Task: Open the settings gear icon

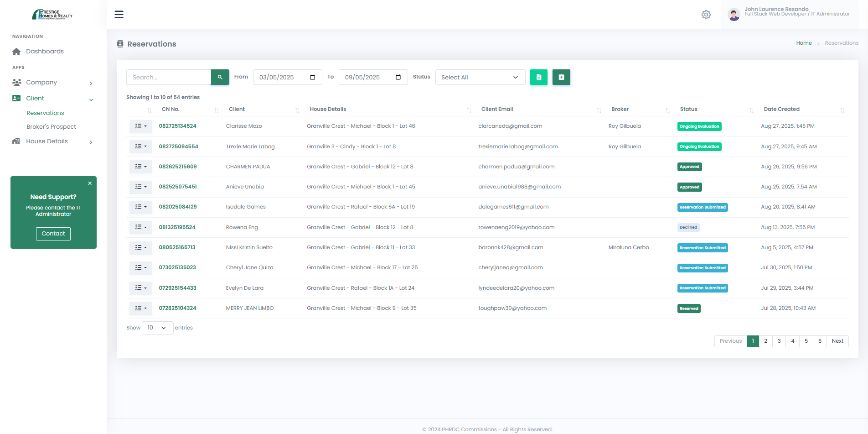Action: pyautogui.click(x=706, y=15)
